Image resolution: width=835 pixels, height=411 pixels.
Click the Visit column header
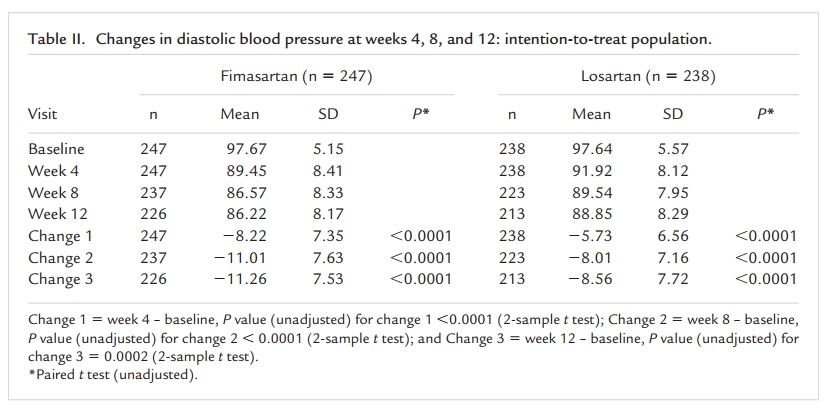pos(43,114)
